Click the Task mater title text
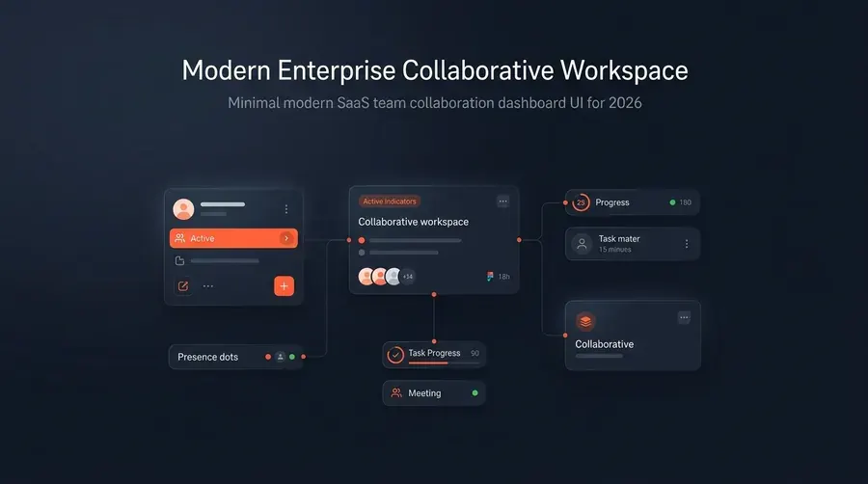868x484 pixels. (619, 239)
